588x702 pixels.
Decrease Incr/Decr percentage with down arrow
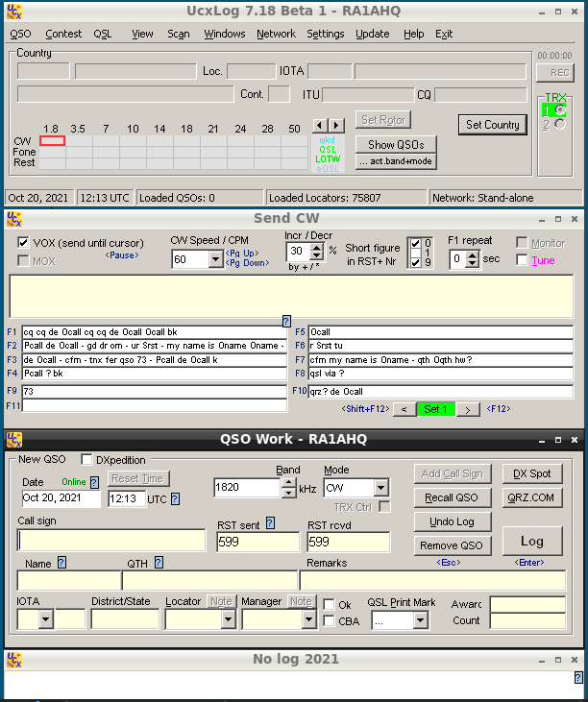pyautogui.click(x=317, y=255)
